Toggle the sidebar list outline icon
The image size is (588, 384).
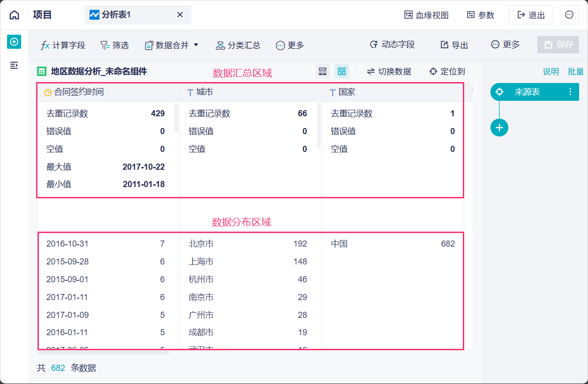pyautogui.click(x=14, y=65)
